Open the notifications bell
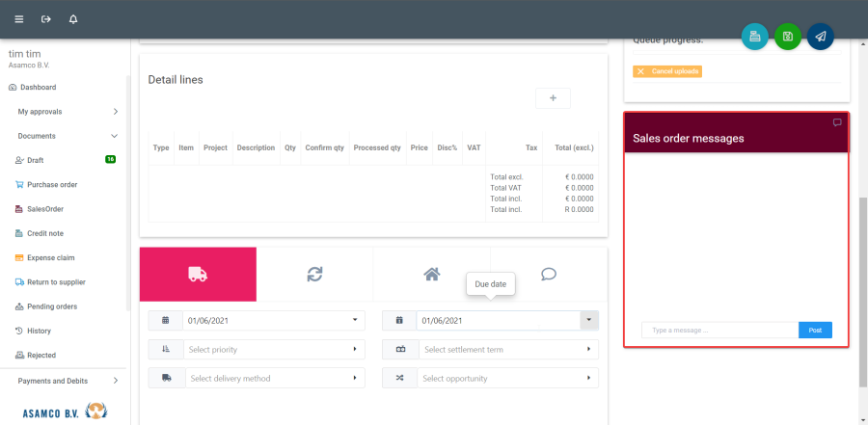Screen dimensions: 868x425 [73, 19]
